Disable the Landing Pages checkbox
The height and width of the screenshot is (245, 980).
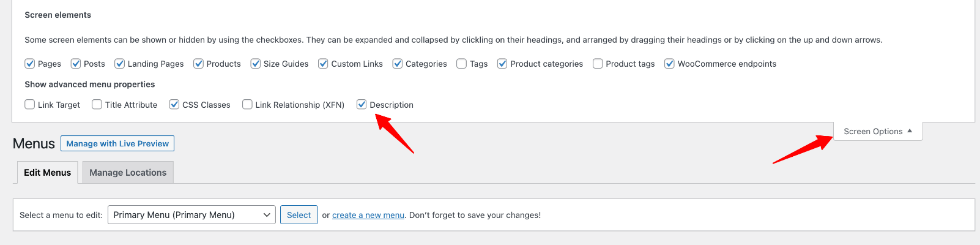120,64
